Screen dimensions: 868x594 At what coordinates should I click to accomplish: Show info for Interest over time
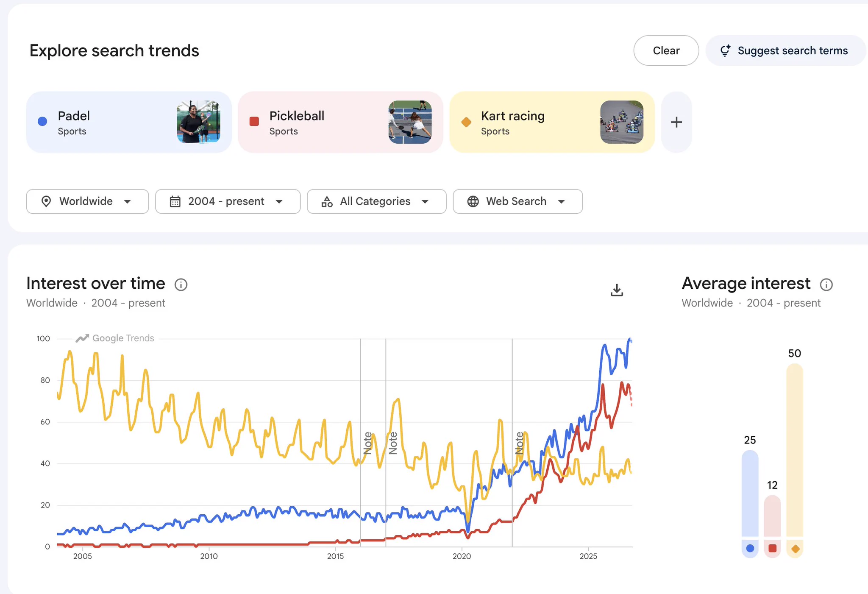[x=181, y=284]
